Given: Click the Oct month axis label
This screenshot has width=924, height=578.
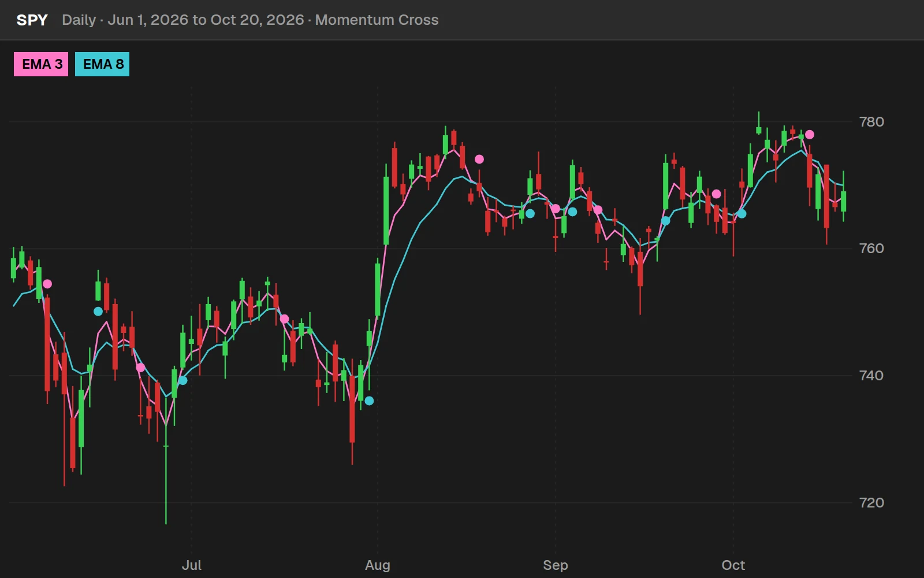Looking at the screenshot, I should click(733, 565).
